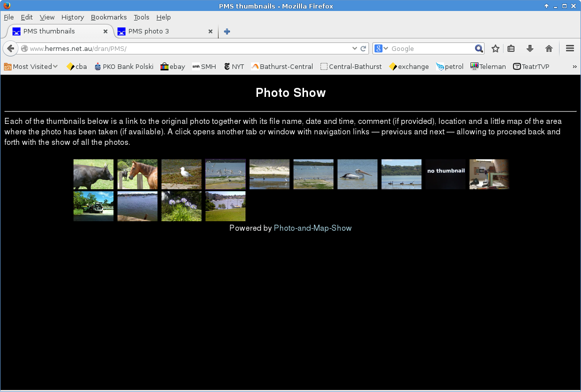
Task: Open the History menu
Action: point(72,17)
